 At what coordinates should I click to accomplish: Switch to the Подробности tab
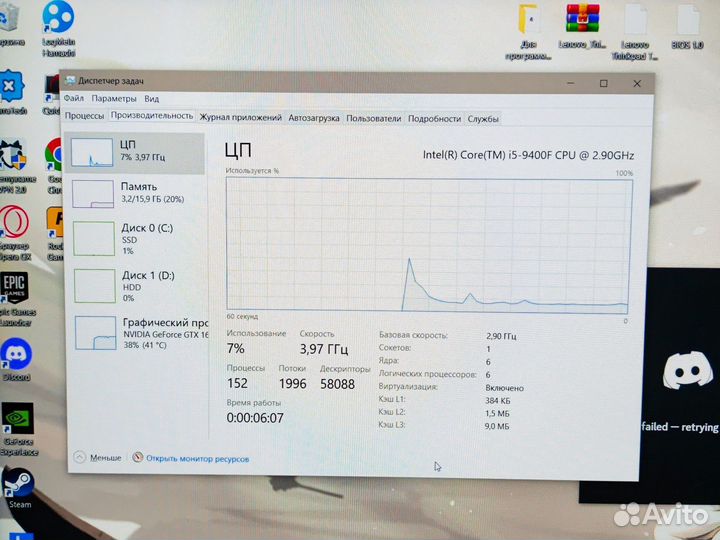pyautogui.click(x=434, y=118)
